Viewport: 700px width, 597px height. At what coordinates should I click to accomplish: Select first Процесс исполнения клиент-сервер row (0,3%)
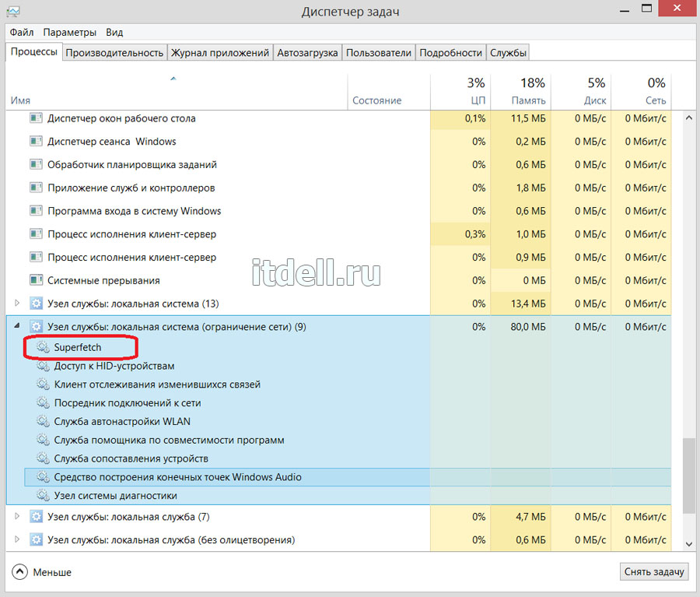(338, 234)
